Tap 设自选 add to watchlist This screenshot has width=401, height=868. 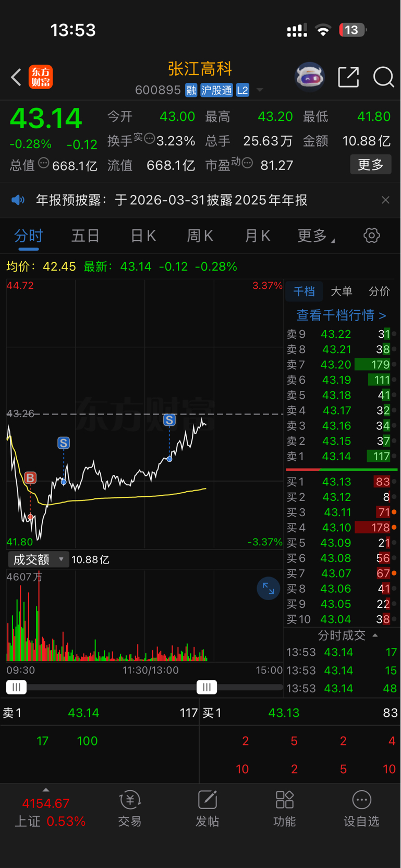pos(361,809)
